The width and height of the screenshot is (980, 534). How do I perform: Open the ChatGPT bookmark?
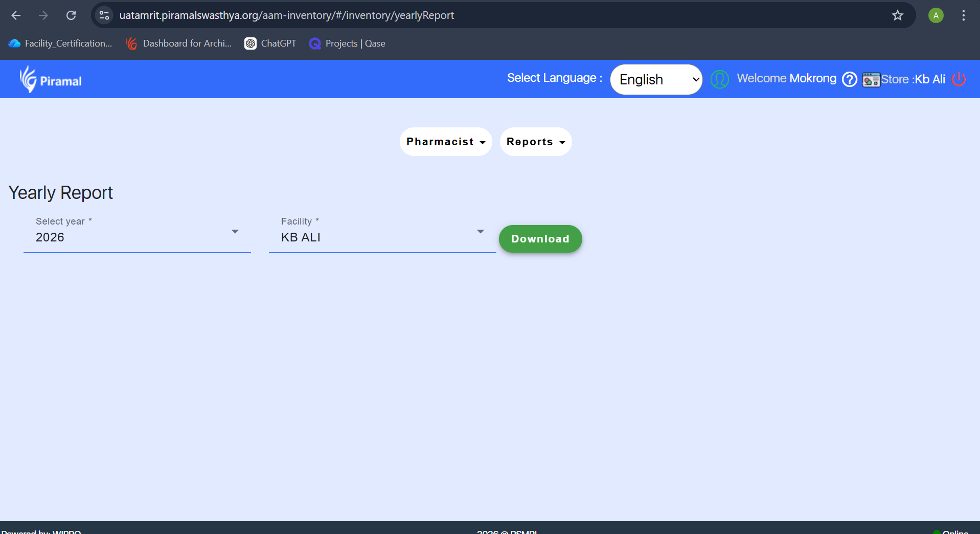[x=270, y=43]
